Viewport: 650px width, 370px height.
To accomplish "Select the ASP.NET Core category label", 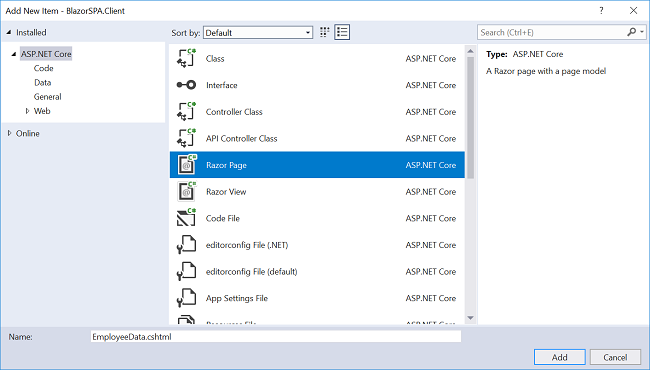I will [46, 54].
